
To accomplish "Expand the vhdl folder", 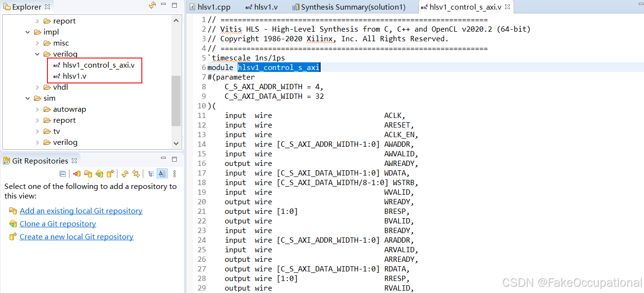I will tap(37, 87).
